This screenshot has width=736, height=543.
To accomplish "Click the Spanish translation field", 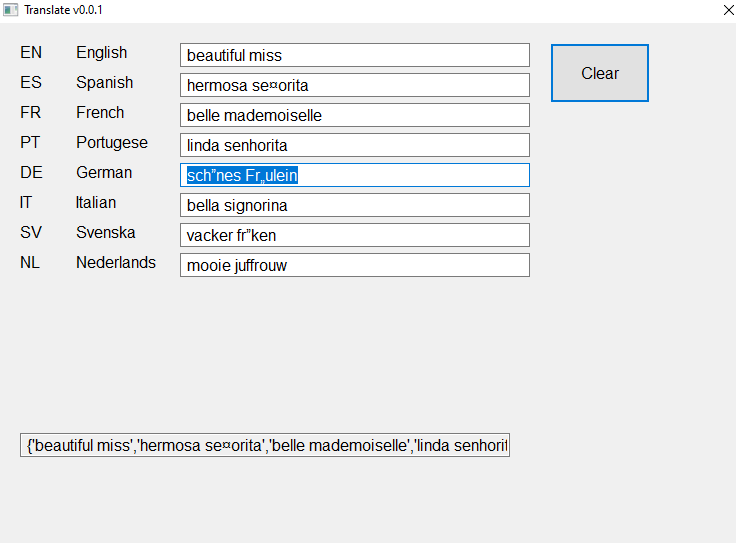I will coord(354,85).
